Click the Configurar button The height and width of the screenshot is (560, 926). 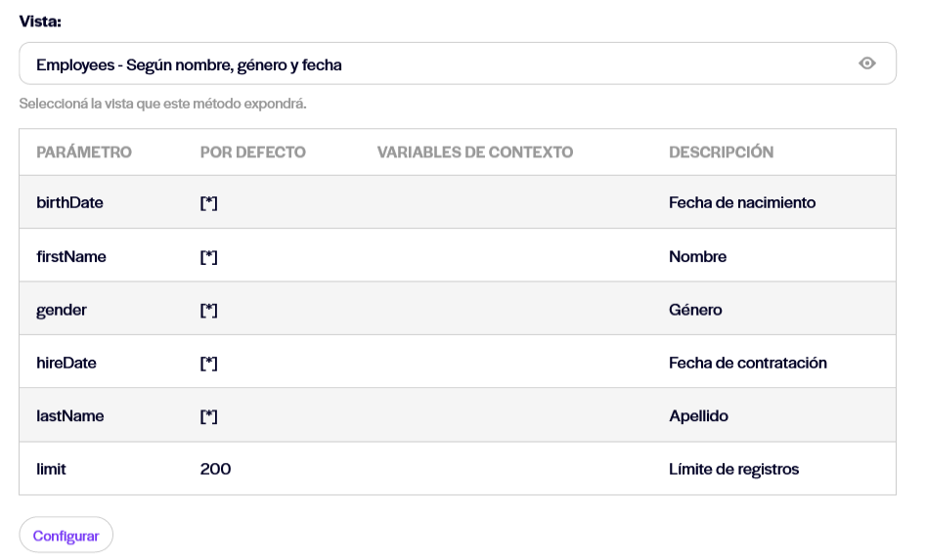tap(66, 536)
